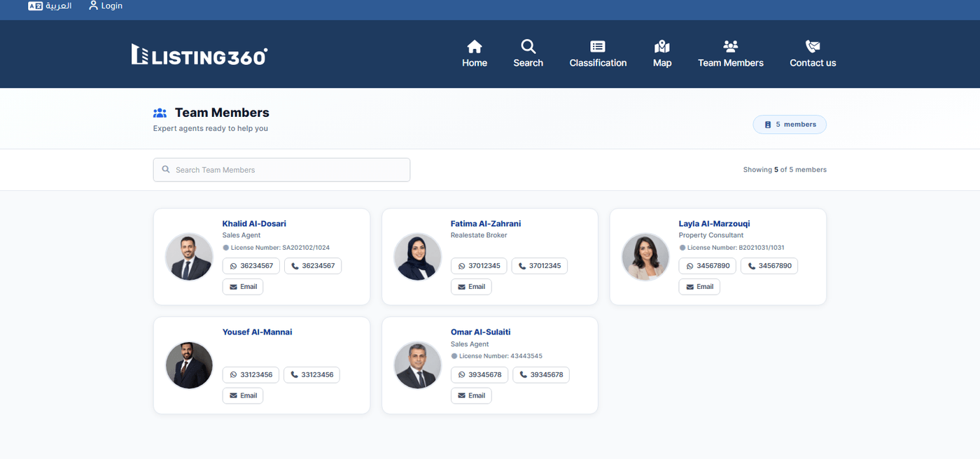Call Khalid Al-Dosari at 36234567
The width and height of the screenshot is (980, 459).
click(313, 266)
